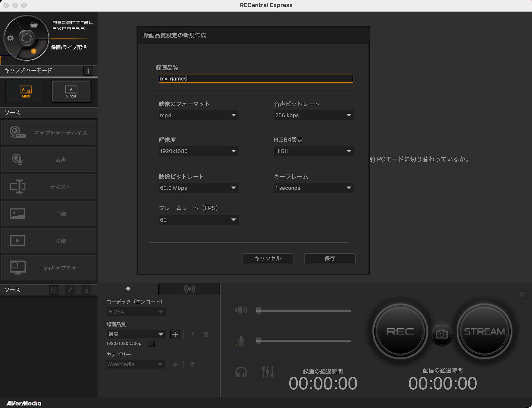Click the pencil icon beside the 録画品質 dropdown
This screenshot has width=532, height=408.
click(192, 334)
